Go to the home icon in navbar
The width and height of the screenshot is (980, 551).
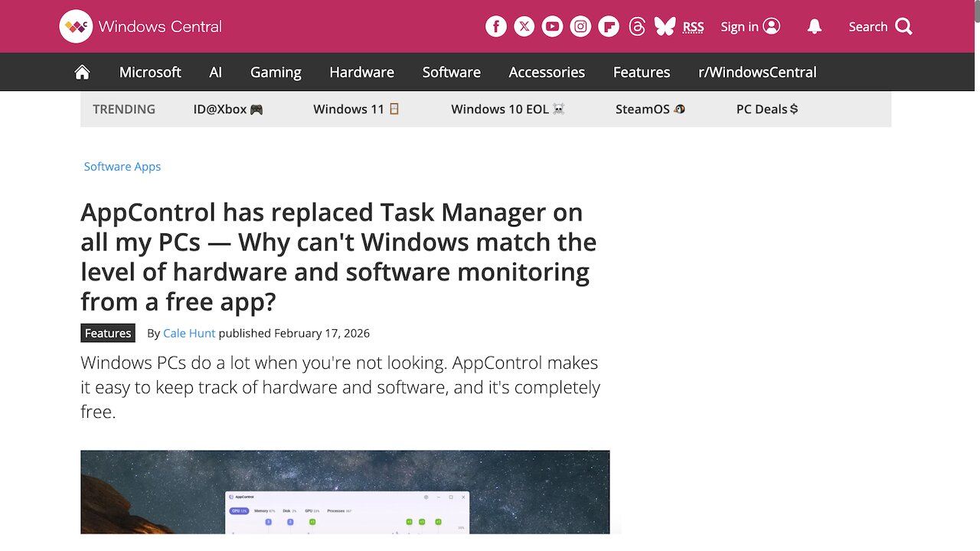(83, 72)
